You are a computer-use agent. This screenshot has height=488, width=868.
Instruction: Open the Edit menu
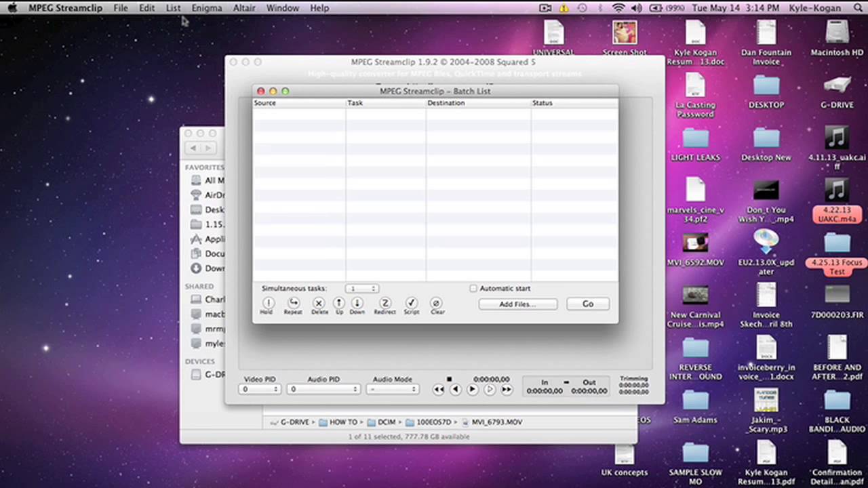[x=147, y=8]
